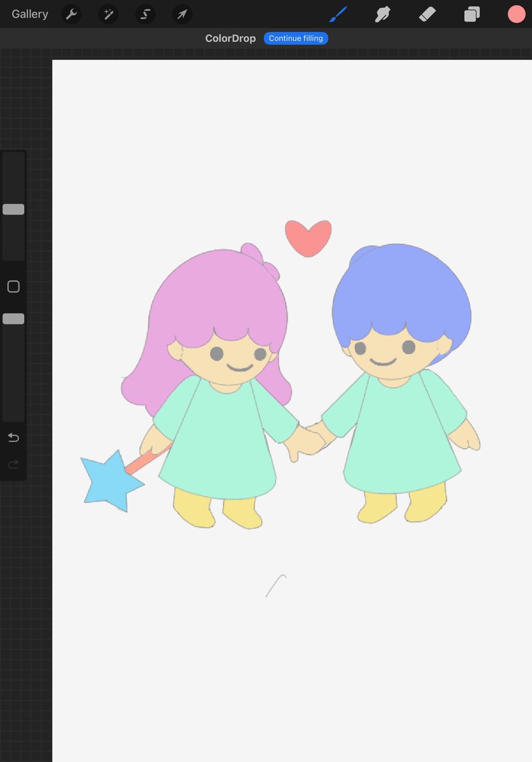The height and width of the screenshot is (762, 532).
Task: Tap the ColorDrop label
Action: point(230,38)
